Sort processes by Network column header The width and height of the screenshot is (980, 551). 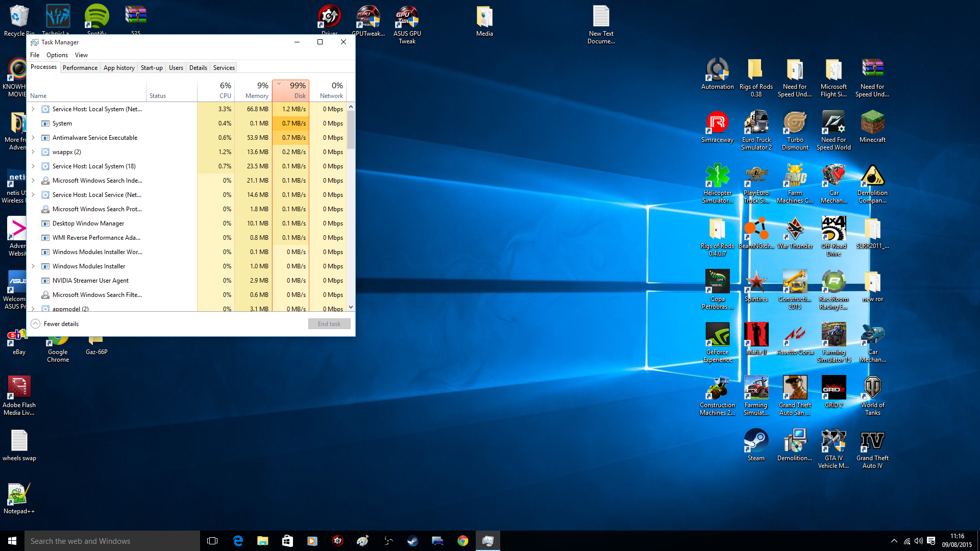[x=328, y=90]
